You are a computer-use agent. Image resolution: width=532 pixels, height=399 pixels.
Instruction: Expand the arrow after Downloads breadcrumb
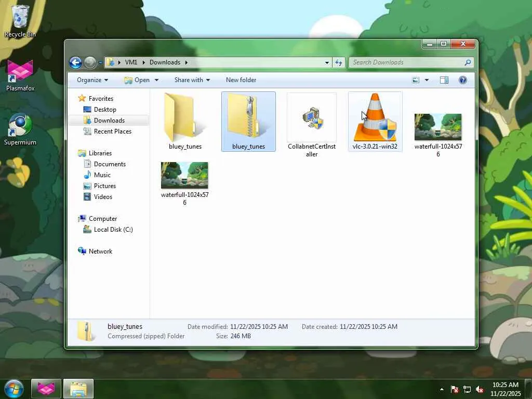pos(187,62)
